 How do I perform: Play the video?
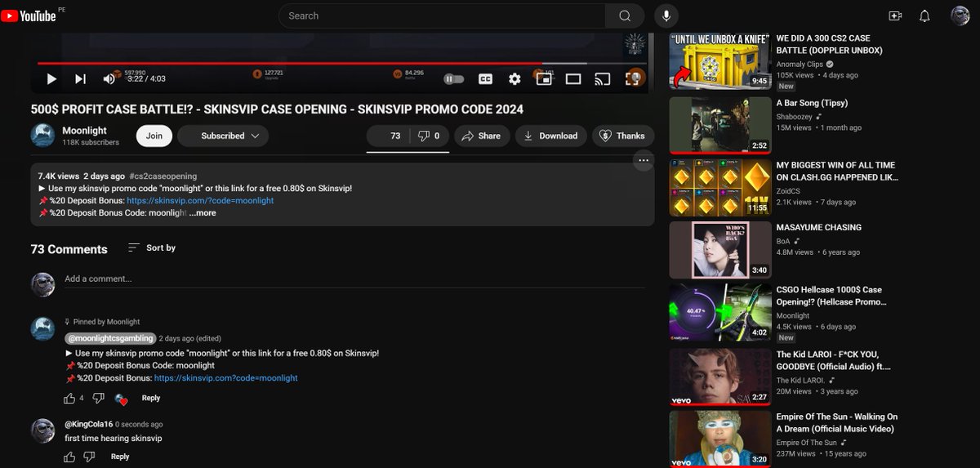point(51,78)
